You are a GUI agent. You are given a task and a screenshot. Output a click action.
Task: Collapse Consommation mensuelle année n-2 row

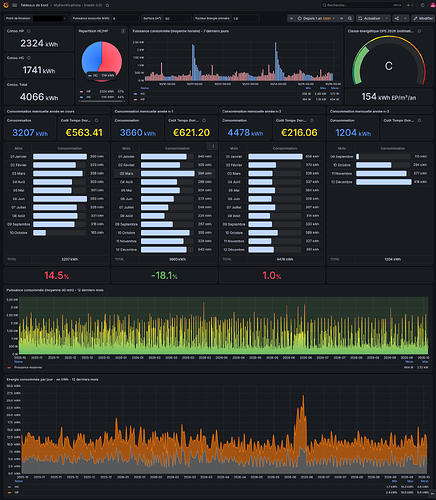pos(252,111)
